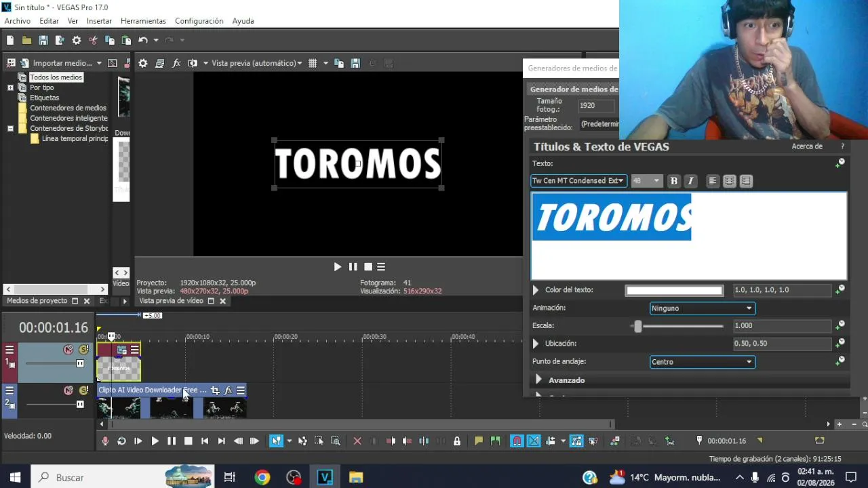Open Vista previa (automático) quality dropdown

[x=257, y=63]
